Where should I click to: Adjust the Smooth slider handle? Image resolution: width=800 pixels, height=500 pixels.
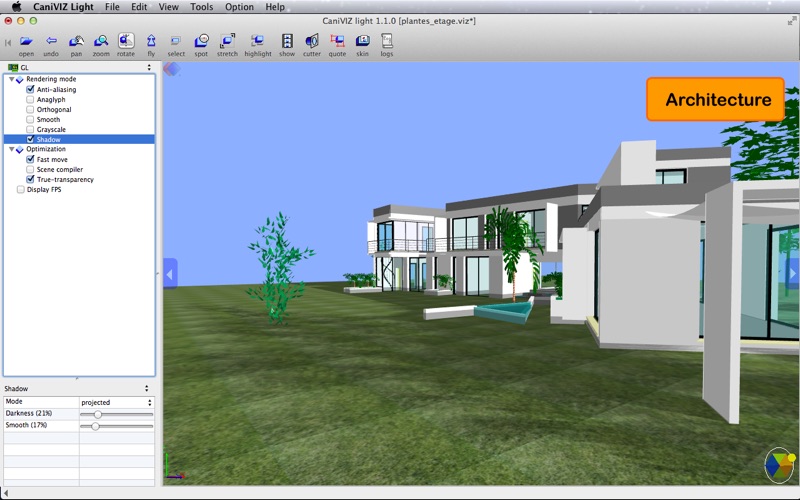pyautogui.click(x=95, y=426)
